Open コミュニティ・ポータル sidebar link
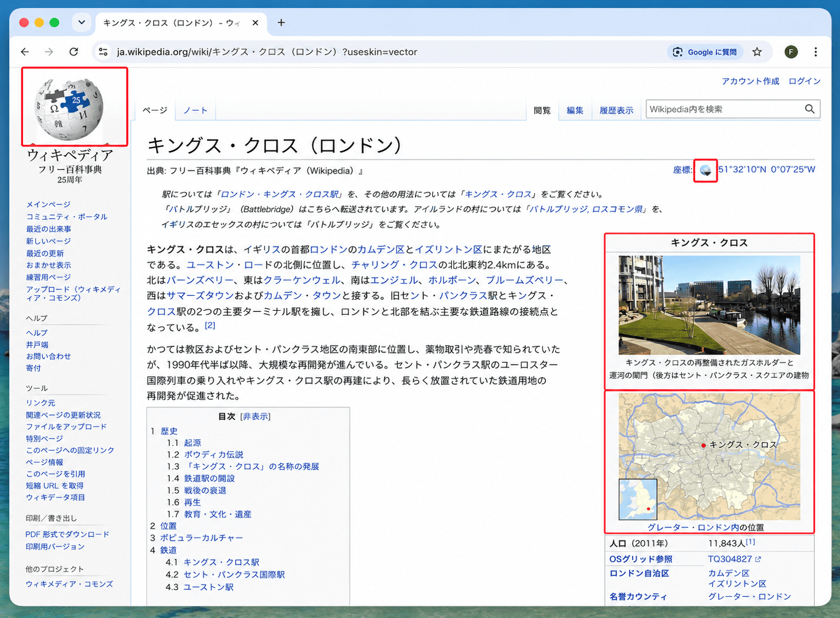The width and height of the screenshot is (840, 618). [67, 217]
